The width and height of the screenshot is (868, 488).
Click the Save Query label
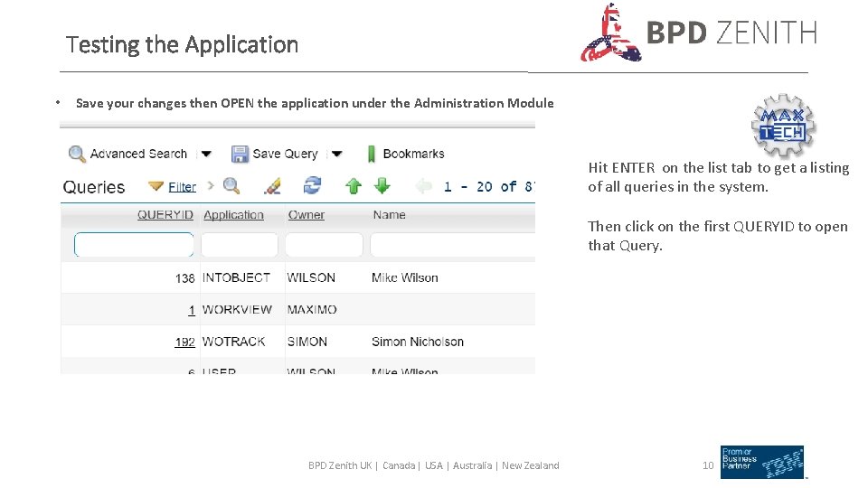pyautogui.click(x=285, y=154)
